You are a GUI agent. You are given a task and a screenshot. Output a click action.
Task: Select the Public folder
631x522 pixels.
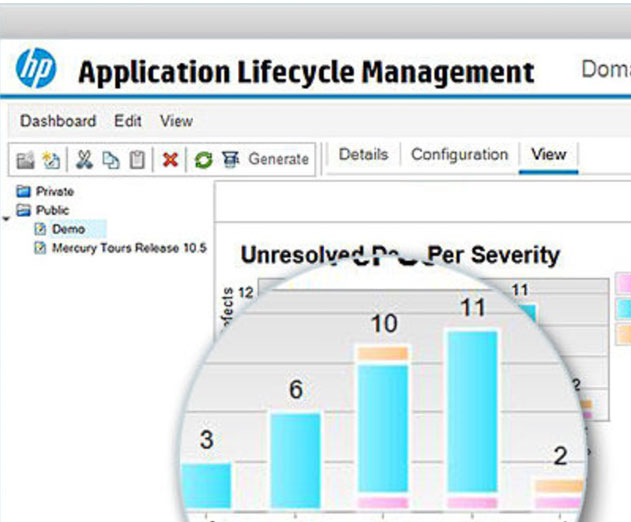click(52, 210)
